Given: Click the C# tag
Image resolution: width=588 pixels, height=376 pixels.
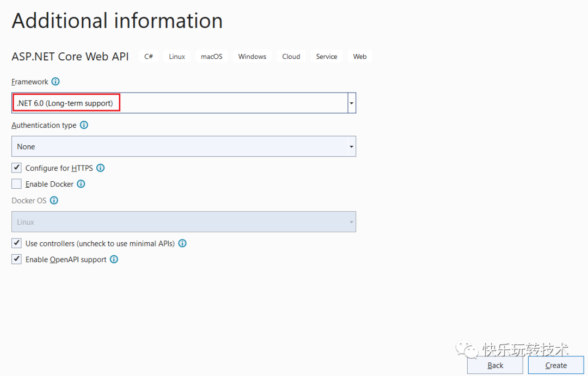Looking at the screenshot, I should 149,56.
